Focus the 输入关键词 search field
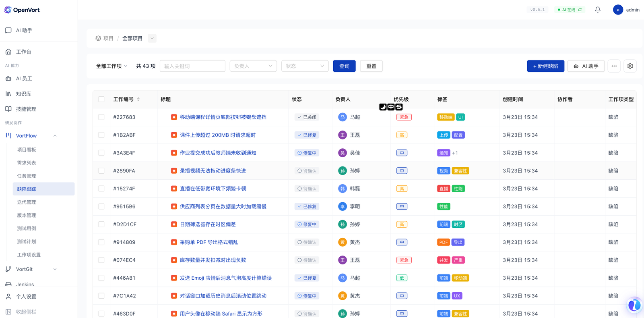Screen dimensions: 644x318 pyautogui.click(x=192, y=66)
